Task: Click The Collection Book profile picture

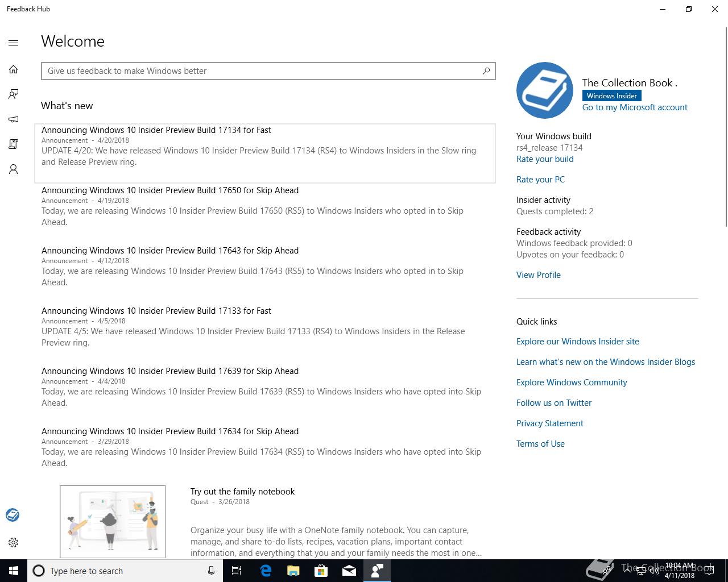Action: [545, 90]
